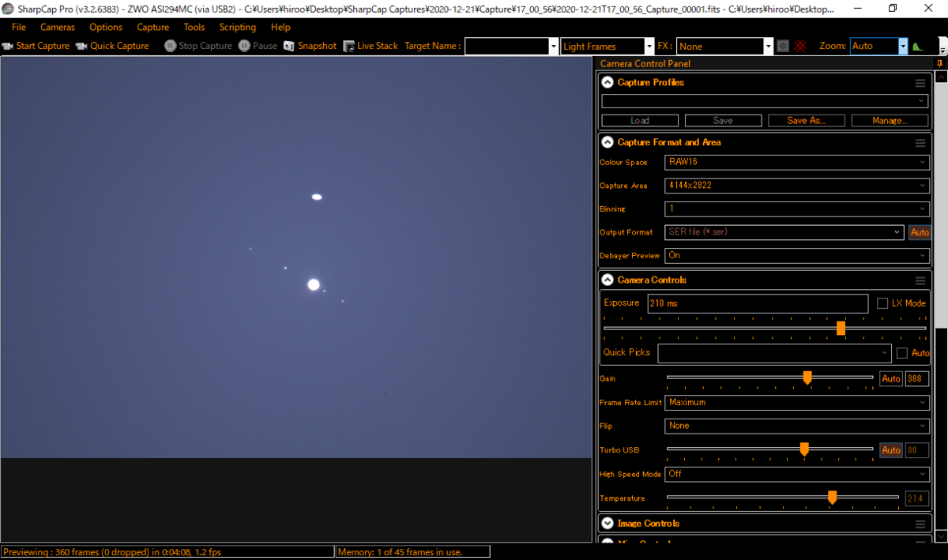Viewport: 948px width, 560px height.
Task: Toggle Output Format Auto button
Action: click(x=920, y=232)
